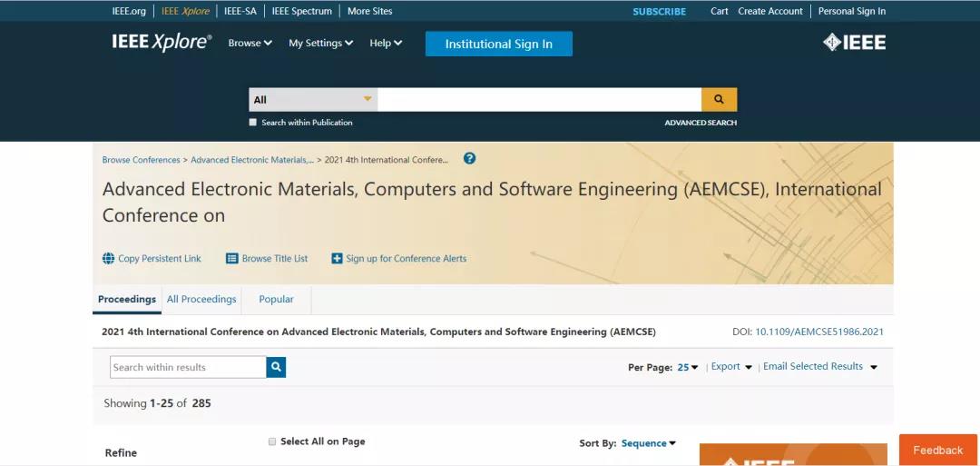Click the IEEE Xplore logo
Image resolution: width=980 pixels, height=466 pixels.
point(162,43)
